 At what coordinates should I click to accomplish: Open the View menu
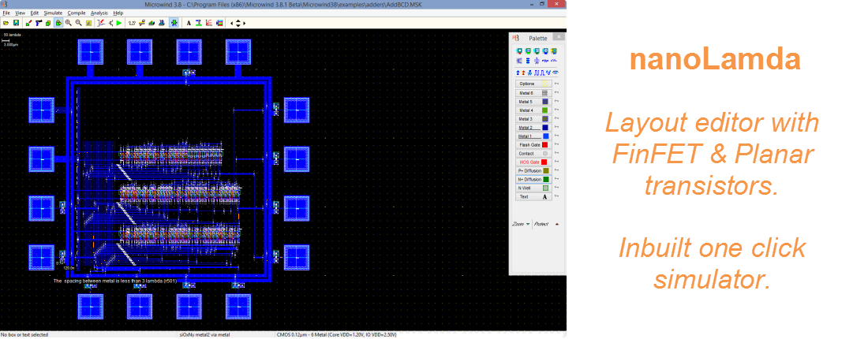tap(20, 13)
